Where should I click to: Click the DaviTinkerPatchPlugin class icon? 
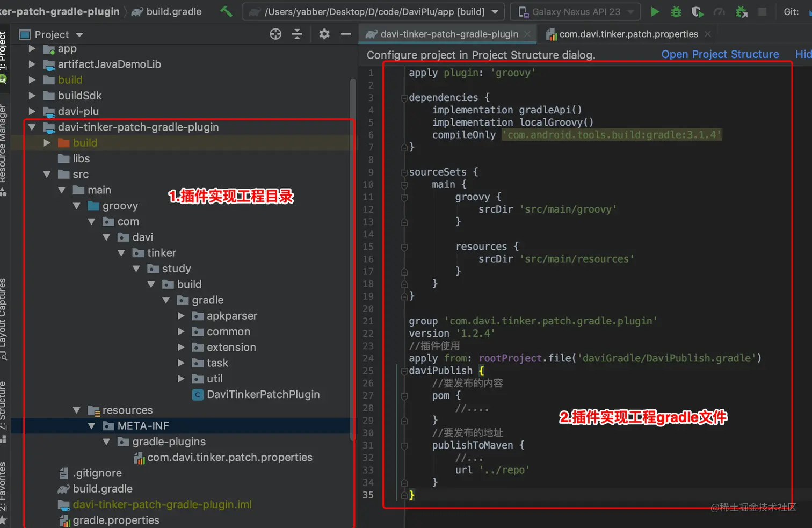click(198, 395)
